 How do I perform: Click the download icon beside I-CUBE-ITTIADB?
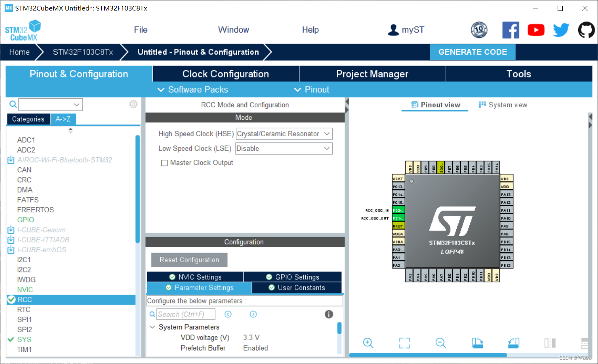(11, 240)
